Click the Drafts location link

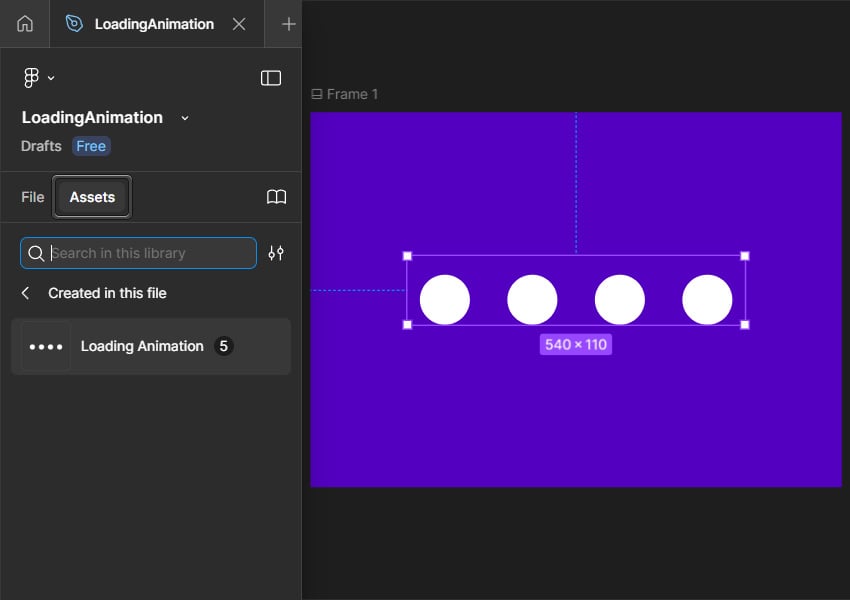[41, 146]
